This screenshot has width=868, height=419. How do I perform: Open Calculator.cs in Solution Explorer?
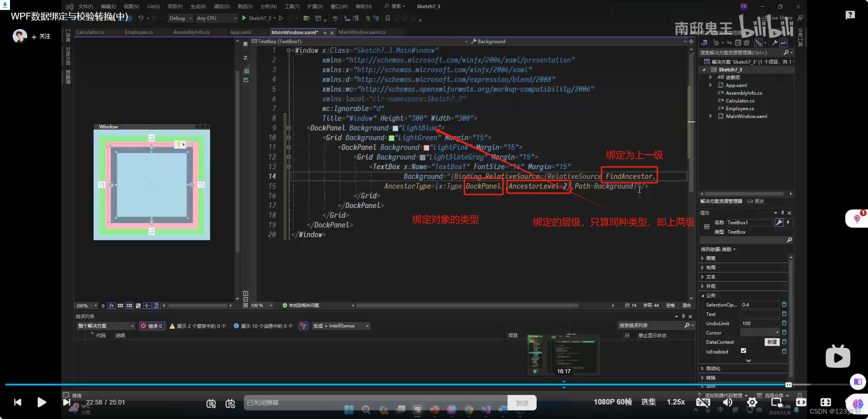[x=740, y=101]
